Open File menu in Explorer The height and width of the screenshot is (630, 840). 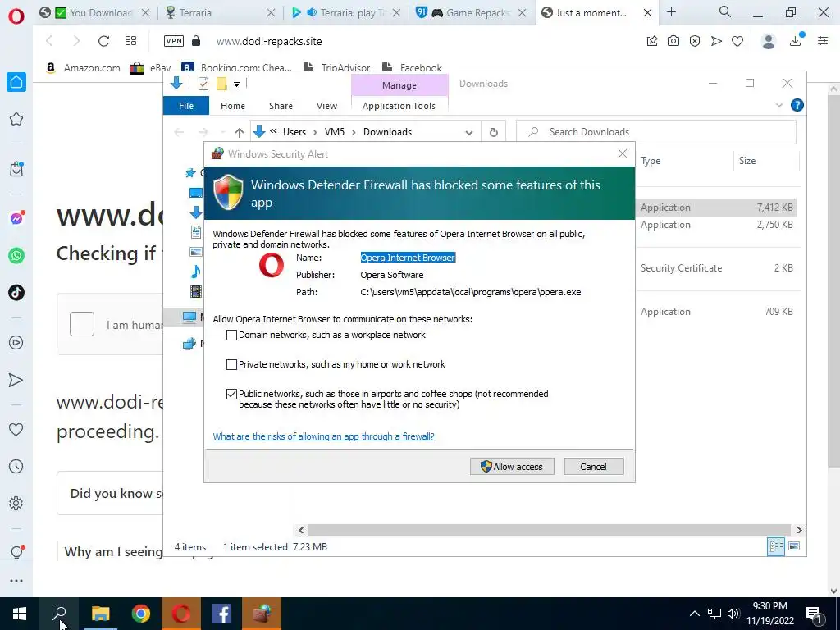point(186,106)
